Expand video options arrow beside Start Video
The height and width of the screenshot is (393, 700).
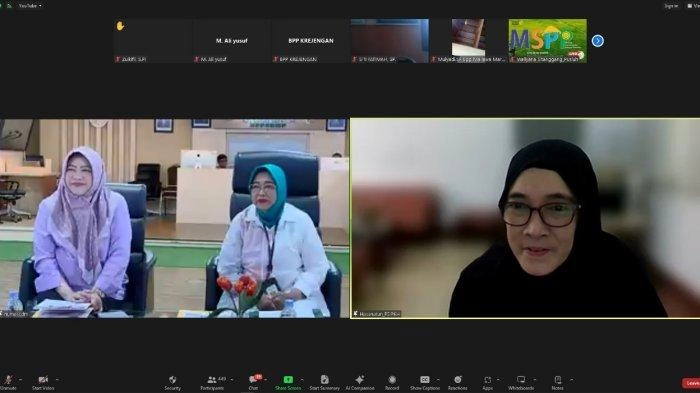pos(57,380)
